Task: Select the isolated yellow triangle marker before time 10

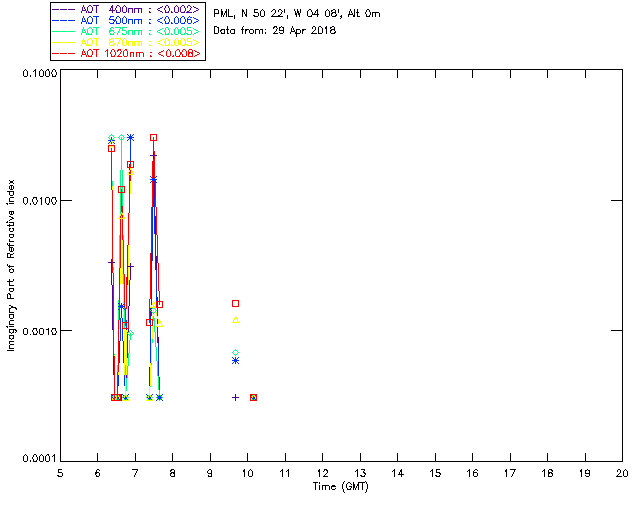Action: [x=236, y=320]
